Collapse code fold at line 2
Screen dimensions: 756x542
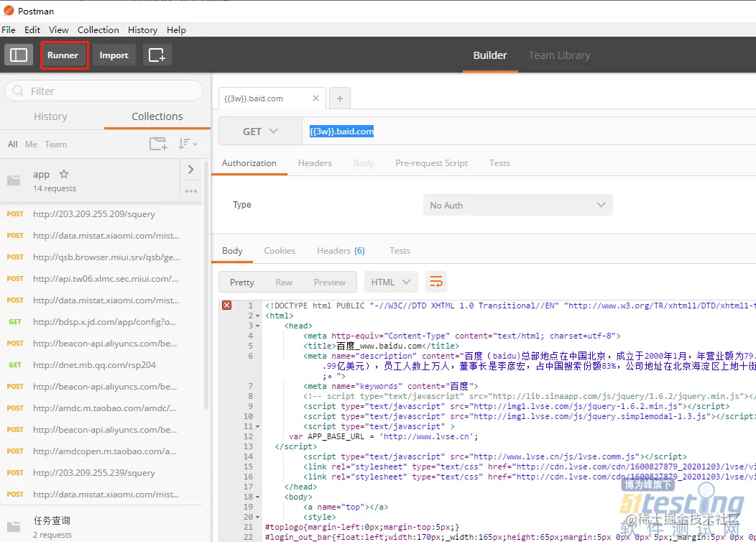click(x=257, y=316)
